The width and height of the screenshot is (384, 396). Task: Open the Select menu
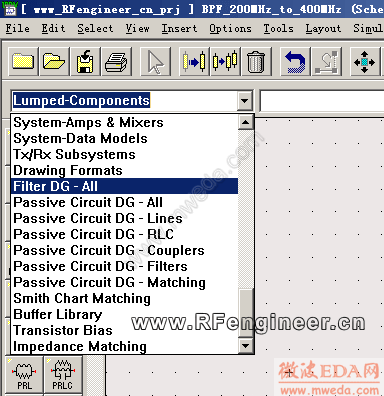[95, 29]
